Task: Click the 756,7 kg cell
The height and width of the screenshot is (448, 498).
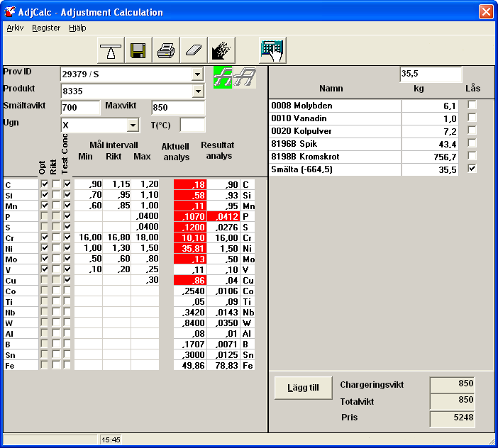Action: [430, 157]
